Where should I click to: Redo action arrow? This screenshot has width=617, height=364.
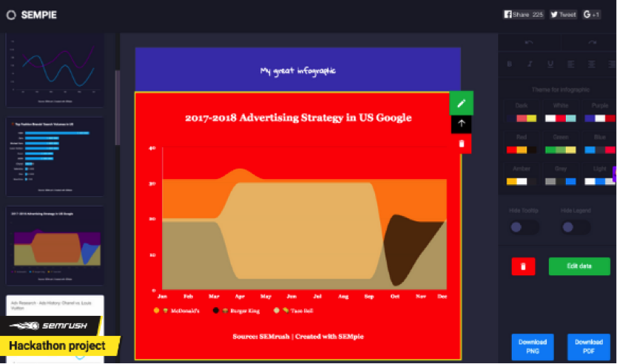(592, 42)
